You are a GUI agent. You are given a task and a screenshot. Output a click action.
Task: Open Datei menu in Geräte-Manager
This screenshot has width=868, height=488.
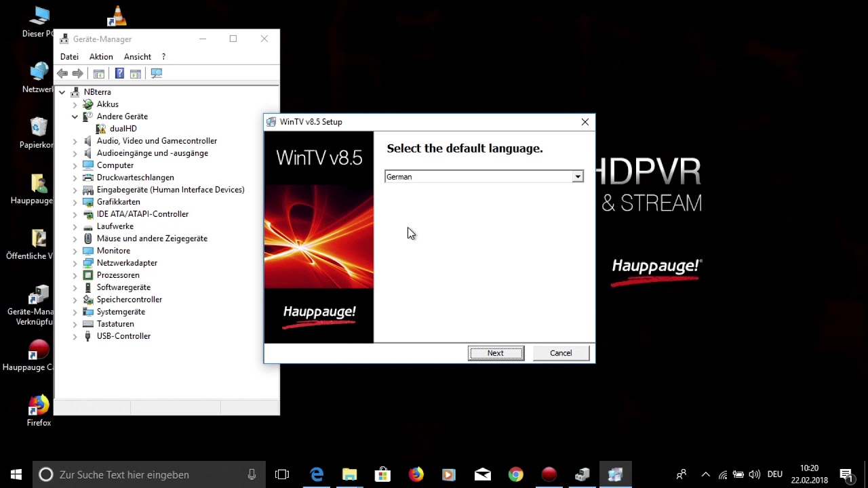69,57
